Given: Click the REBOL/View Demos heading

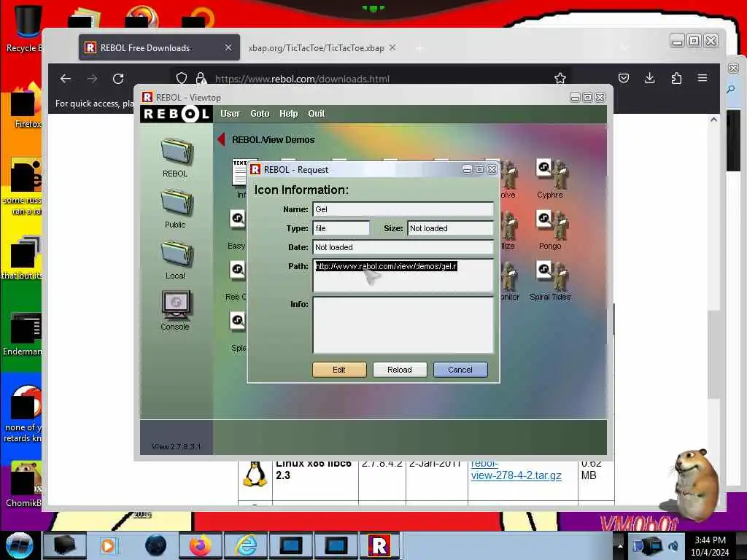Looking at the screenshot, I should (x=274, y=139).
